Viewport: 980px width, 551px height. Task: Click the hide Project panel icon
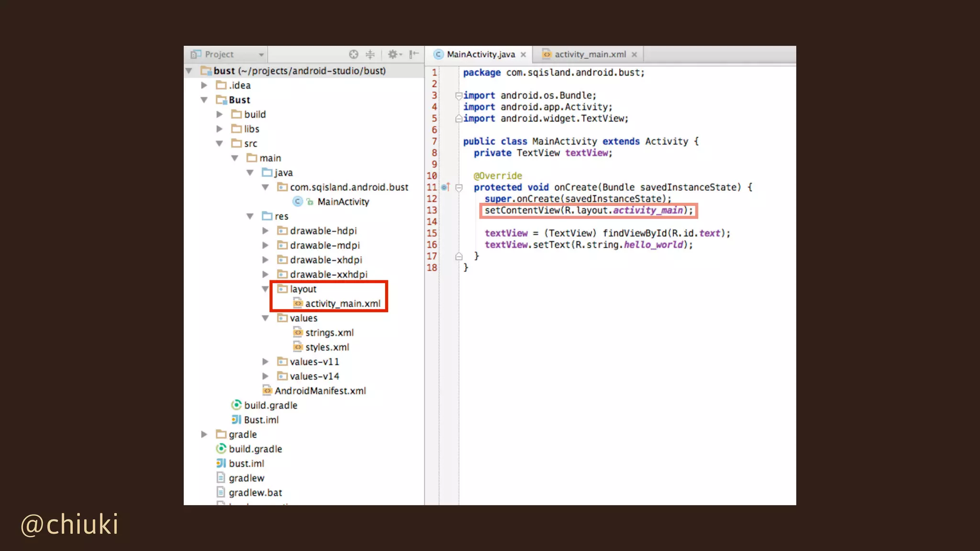pos(414,55)
